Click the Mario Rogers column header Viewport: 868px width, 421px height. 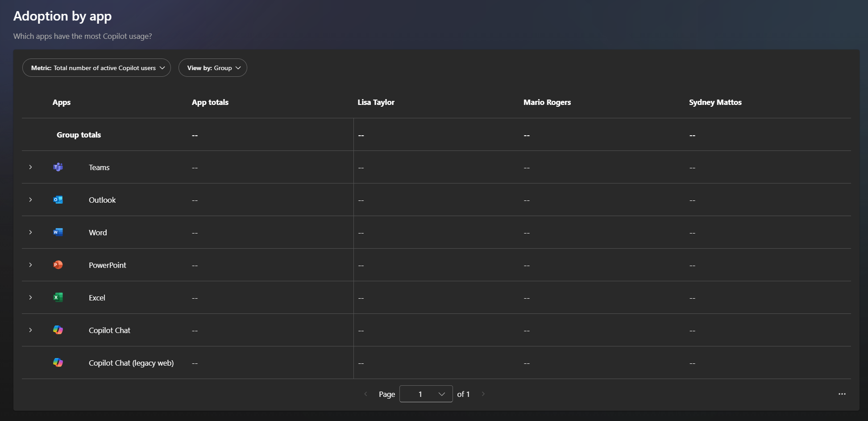click(x=547, y=102)
